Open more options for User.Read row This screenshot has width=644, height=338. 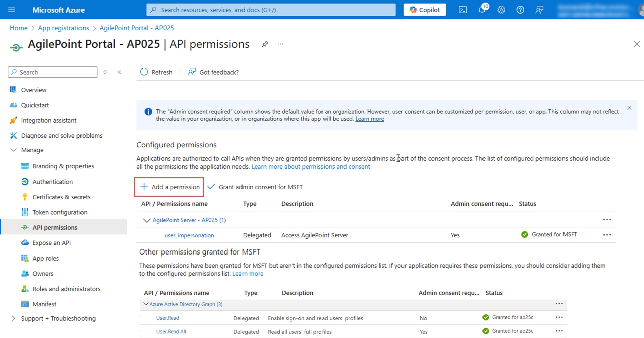coord(559,317)
